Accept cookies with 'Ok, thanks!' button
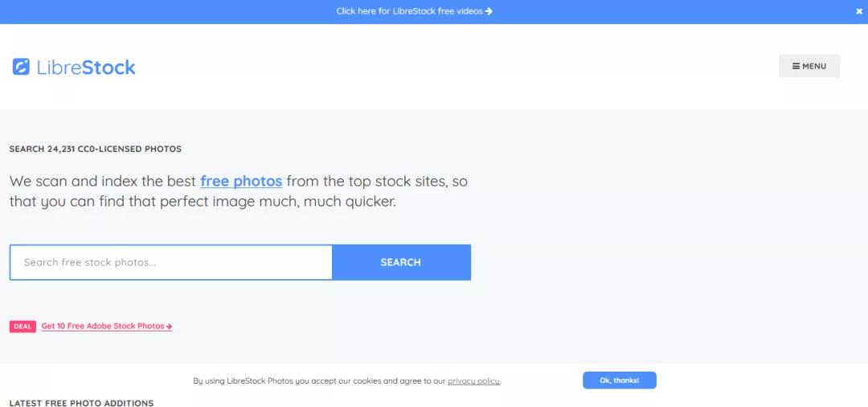 tap(620, 380)
